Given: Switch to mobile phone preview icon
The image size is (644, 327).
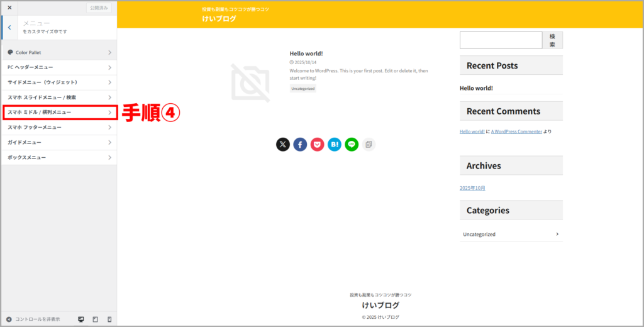Looking at the screenshot, I should point(109,319).
